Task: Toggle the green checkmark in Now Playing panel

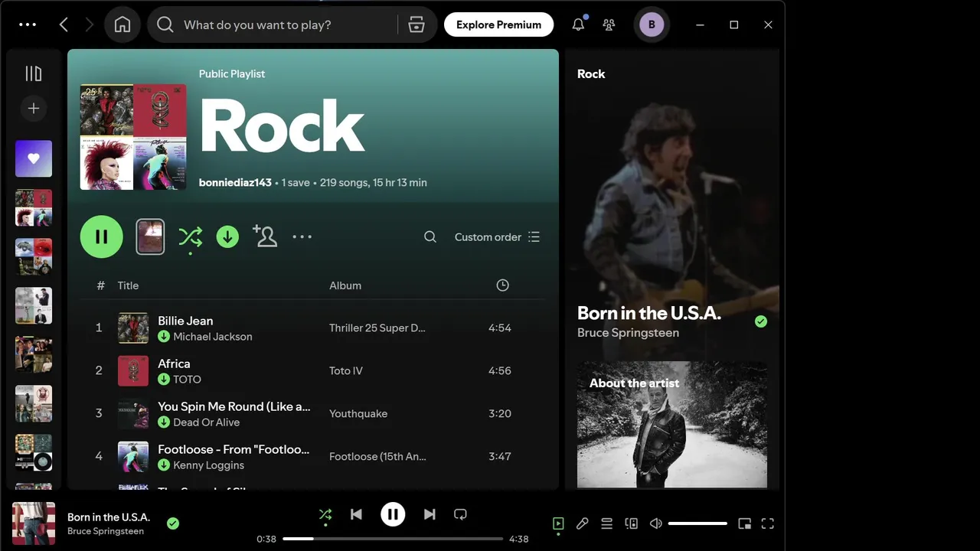Action: pyautogui.click(x=761, y=321)
